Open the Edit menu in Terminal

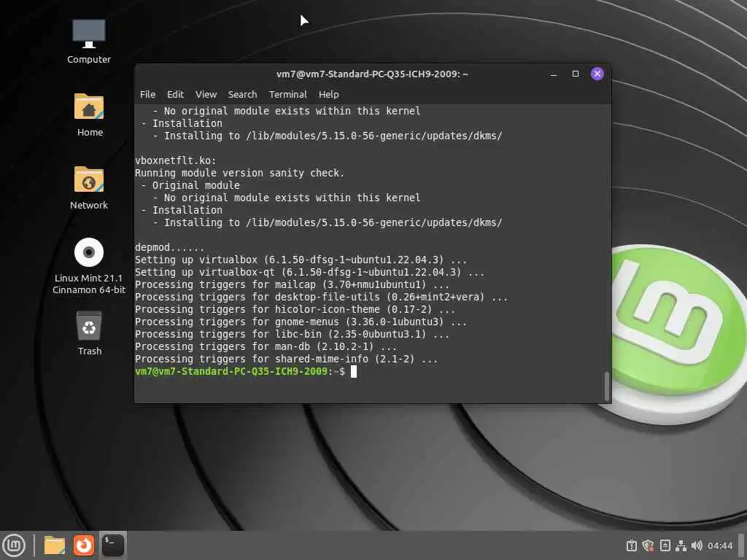point(175,94)
